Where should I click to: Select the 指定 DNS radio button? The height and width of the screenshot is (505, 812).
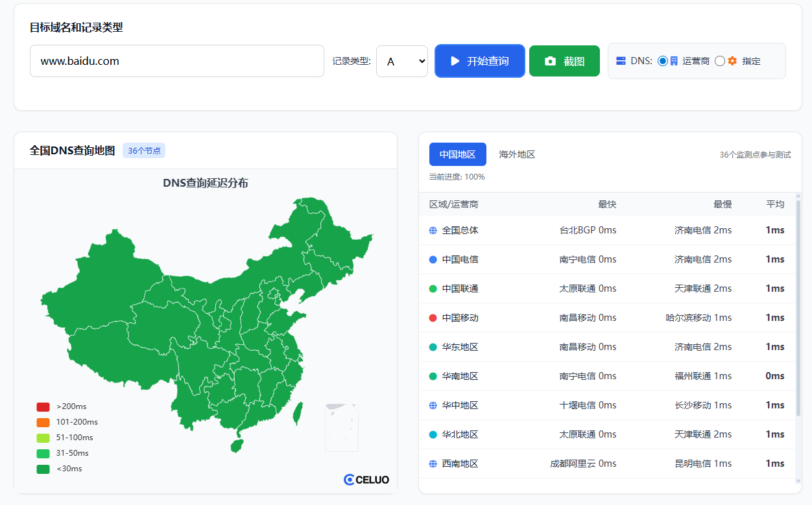click(x=719, y=61)
